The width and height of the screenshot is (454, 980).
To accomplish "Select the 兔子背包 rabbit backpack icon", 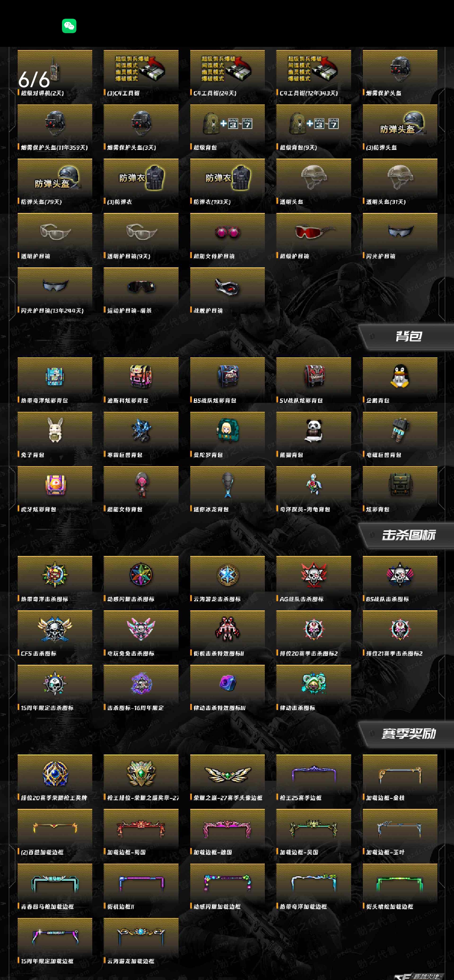I will pyautogui.click(x=55, y=430).
